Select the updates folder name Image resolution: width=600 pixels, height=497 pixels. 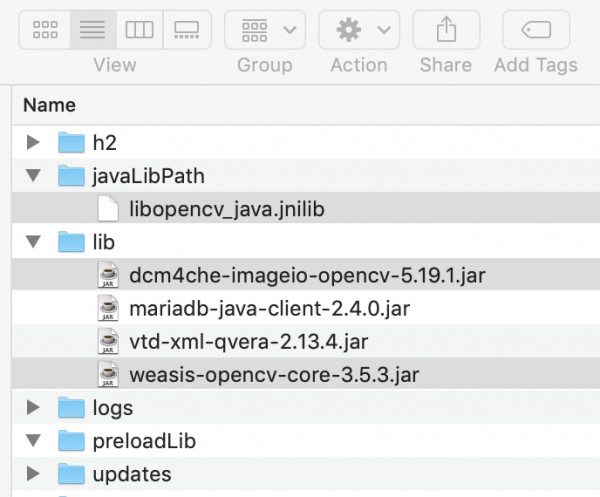(132, 474)
